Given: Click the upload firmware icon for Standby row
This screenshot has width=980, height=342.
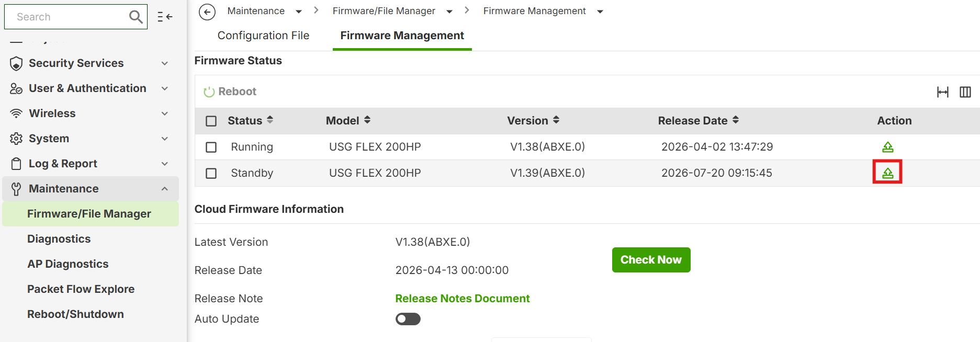Looking at the screenshot, I should pos(887,173).
